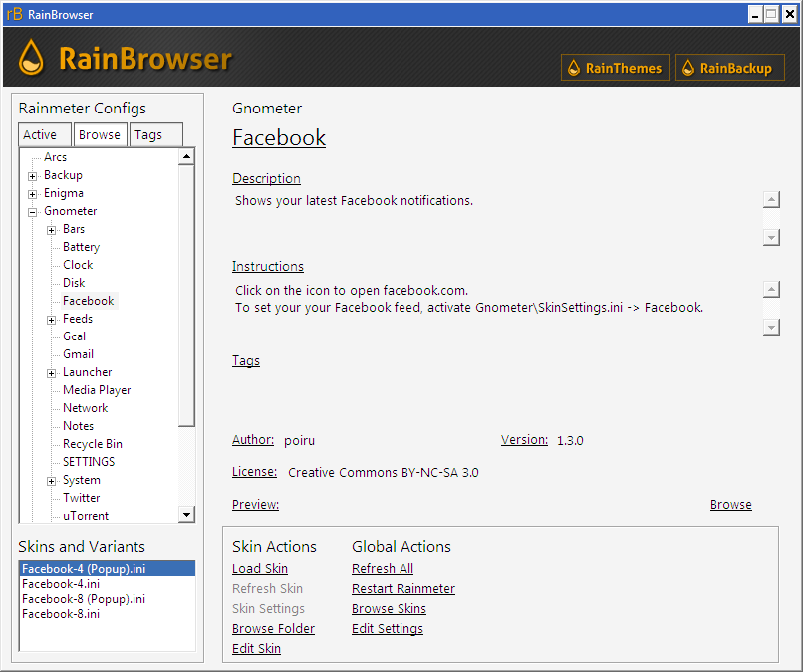This screenshot has height=672, width=803.
Task: Click the config tree scroll up arrow
Action: [186, 156]
